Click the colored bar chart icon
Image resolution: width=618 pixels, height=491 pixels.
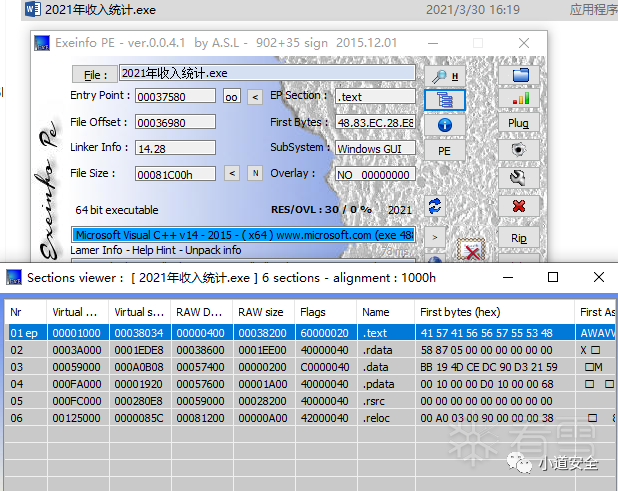coord(519,98)
